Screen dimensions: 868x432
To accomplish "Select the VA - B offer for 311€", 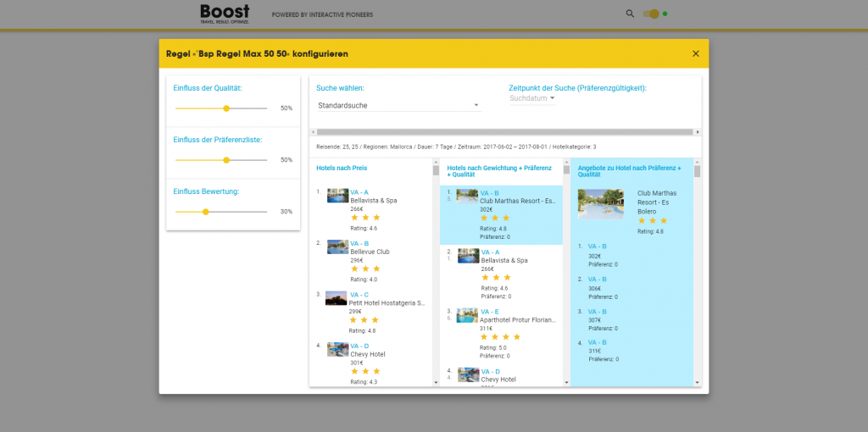I will point(598,342).
